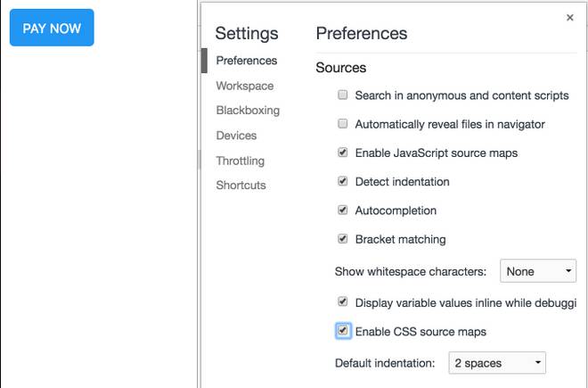Toggle the Bracket matching checkbox
Viewport: 588px width, 388px height.
342,239
